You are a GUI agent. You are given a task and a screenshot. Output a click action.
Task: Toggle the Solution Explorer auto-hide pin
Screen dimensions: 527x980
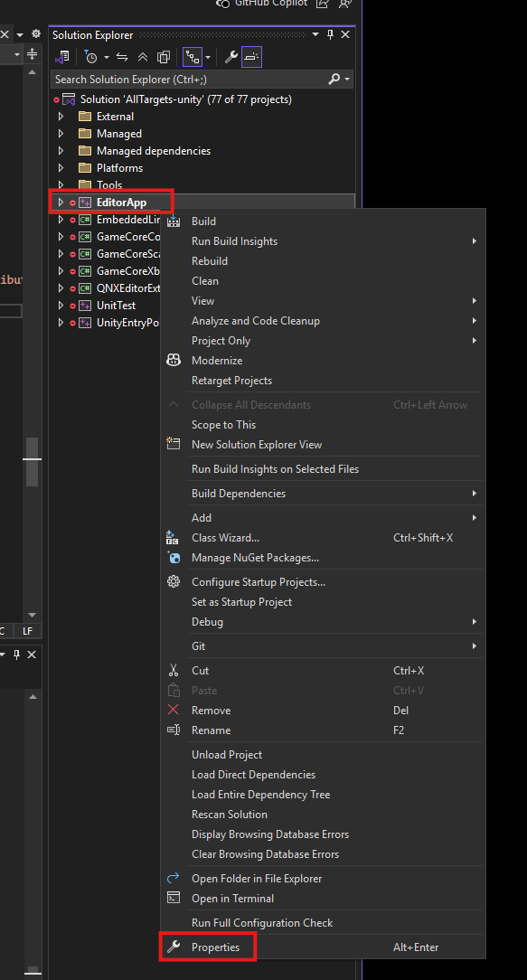coord(331,34)
